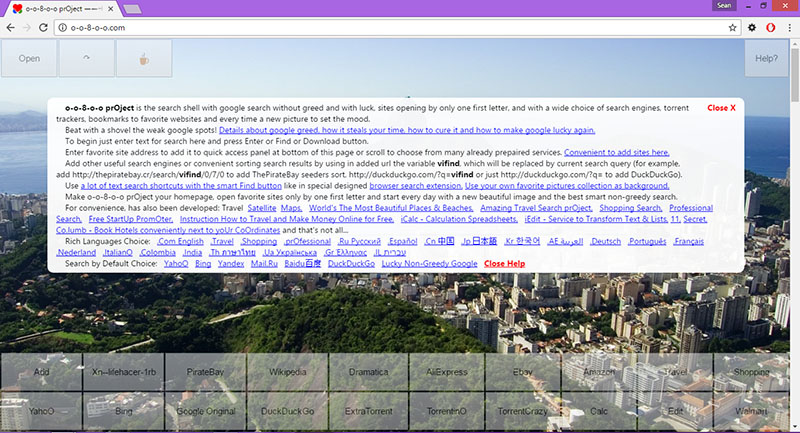Choose the .Português language link

(647, 241)
